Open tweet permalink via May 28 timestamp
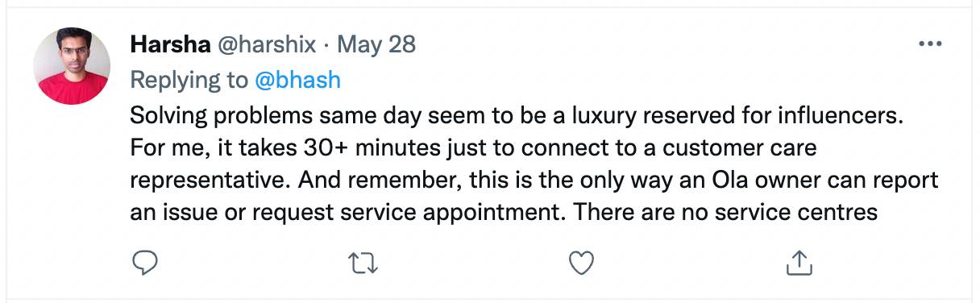 click(x=376, y=44)
